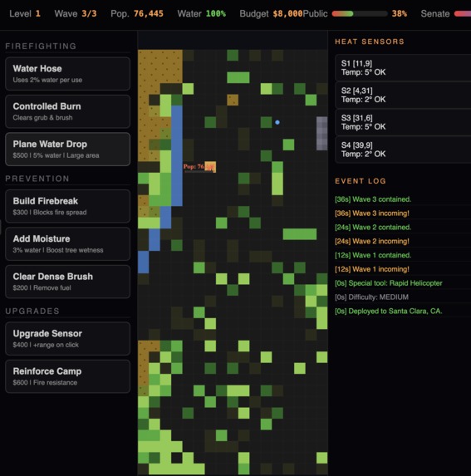Select Build Firebreak tool
Viewport: 471px width, 476px height.
point(67,206)
